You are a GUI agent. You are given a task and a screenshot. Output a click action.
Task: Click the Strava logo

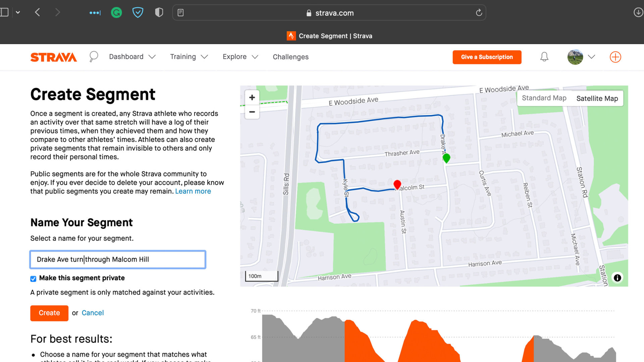coord(53,57)
